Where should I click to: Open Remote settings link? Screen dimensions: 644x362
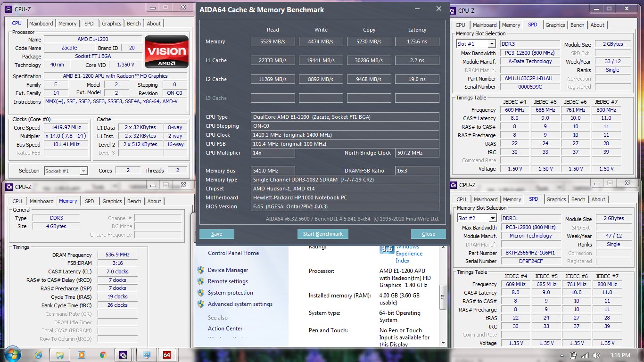228,281
